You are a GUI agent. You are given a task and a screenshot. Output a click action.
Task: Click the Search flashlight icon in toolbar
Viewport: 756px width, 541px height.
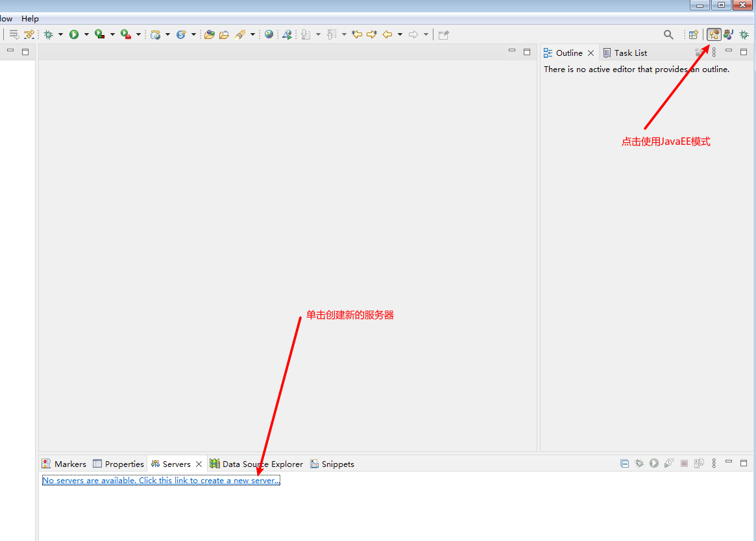pos(239,34)
